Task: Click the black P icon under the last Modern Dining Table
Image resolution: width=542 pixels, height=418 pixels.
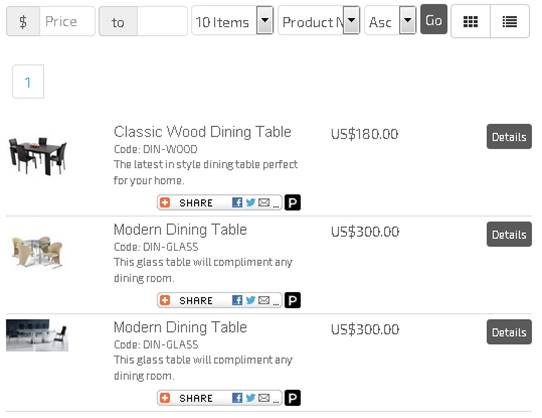Action: 292,398
